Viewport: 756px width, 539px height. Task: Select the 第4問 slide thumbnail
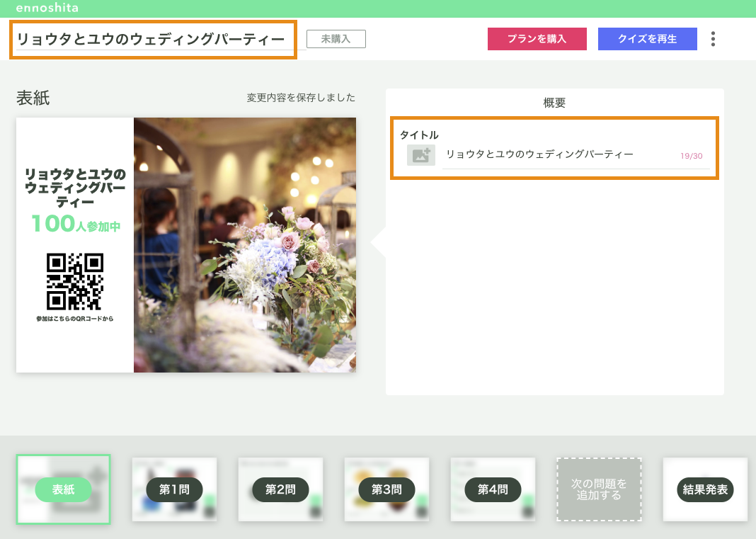pos(493,489)
